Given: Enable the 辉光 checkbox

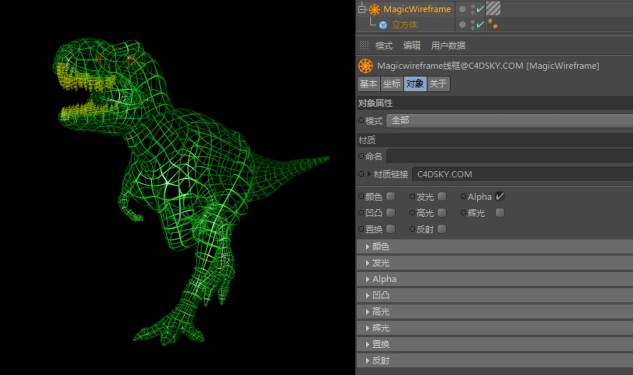Looking at the screenshot, I should [x=500, y=212].
